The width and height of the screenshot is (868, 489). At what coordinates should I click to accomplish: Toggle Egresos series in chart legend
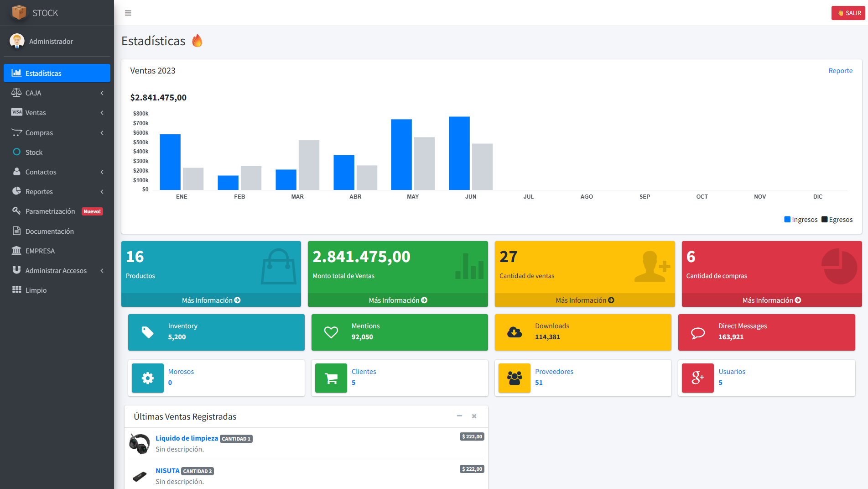pyautogui.click(x=837, y=220)
